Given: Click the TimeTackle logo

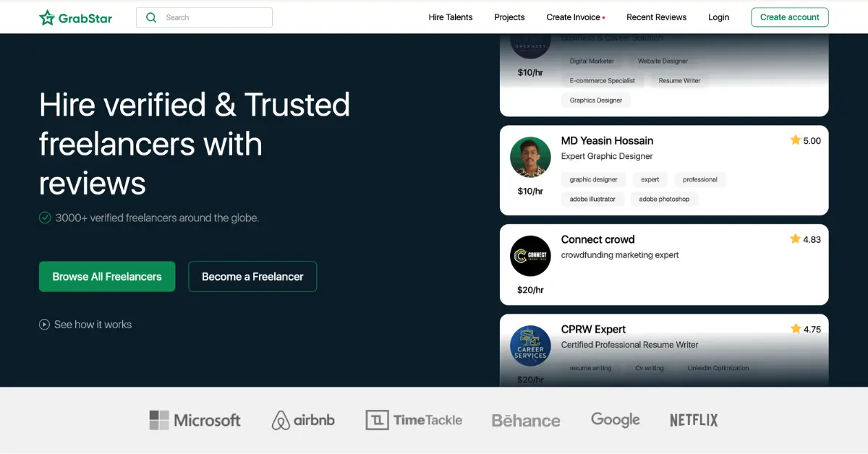Looking at the screenshot, I should 414,419.
